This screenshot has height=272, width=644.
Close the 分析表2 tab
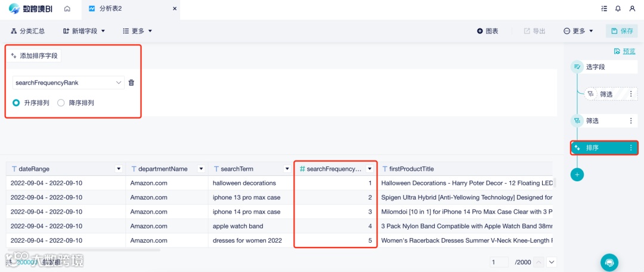point(175,8)
